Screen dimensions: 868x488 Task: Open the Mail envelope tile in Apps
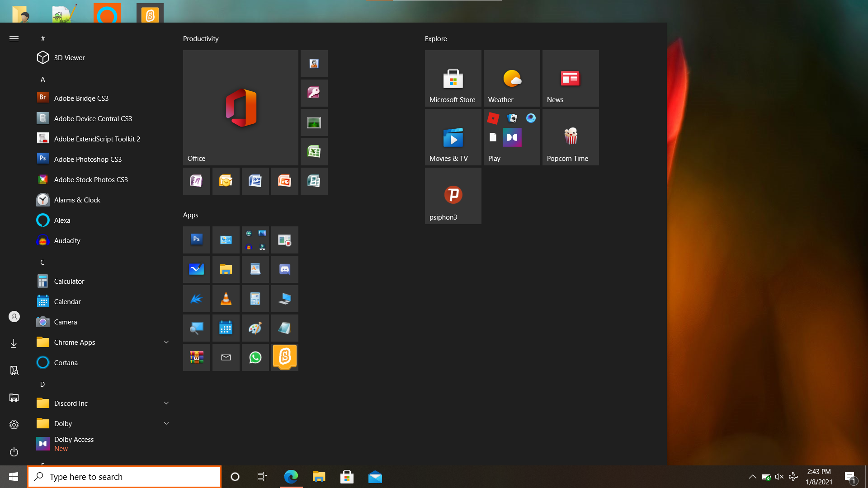pos(226,357)
